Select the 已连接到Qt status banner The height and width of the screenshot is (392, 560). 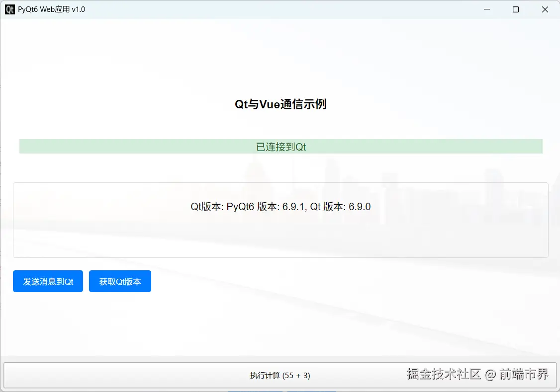[280, 147]
